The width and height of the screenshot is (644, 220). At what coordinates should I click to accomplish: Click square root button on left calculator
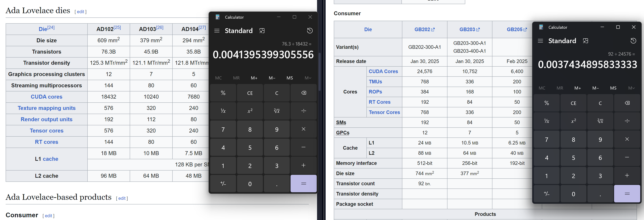point(277,111)
